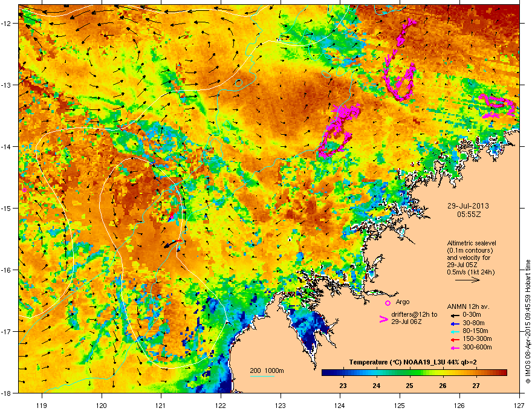
Task: Click the dark blue cold end of colorbar
Action: click(328, 373)
